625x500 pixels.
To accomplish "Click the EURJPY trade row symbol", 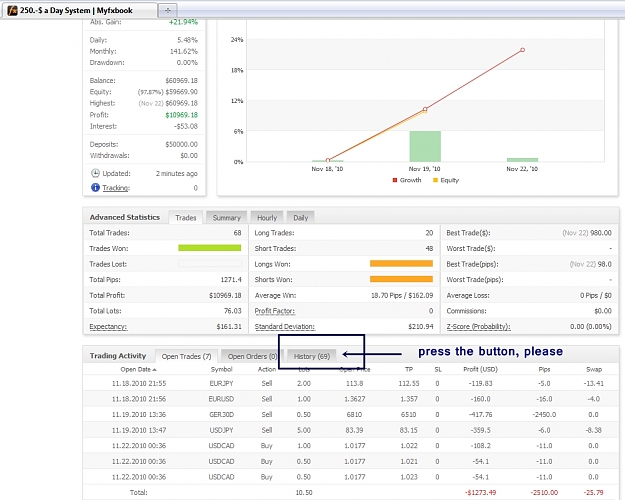I will (221, 384).
